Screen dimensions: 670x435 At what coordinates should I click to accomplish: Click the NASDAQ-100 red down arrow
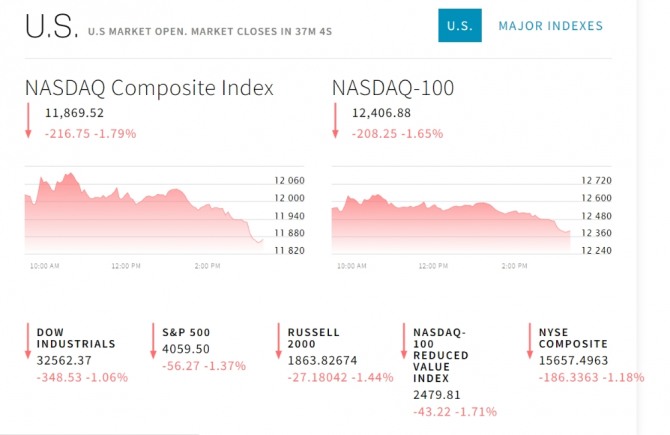336,121
